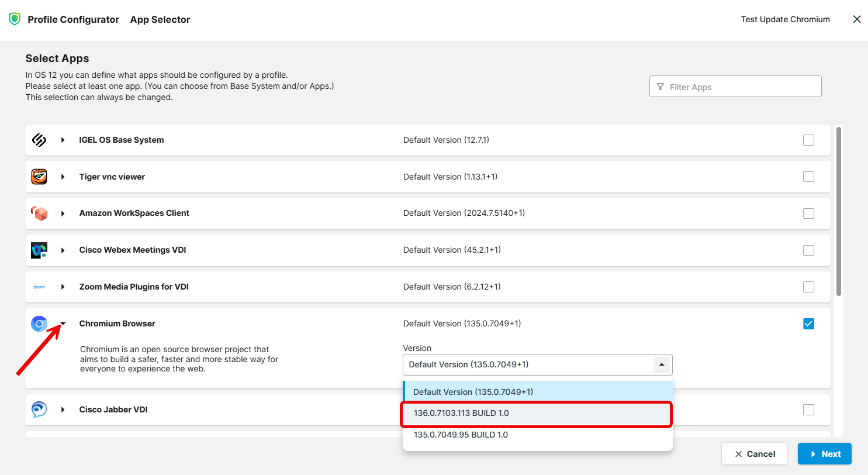Viewport: 868px width, 475px height.
Task: Expand the Tiger vnc viewer row
Action: (x=64, y=176)
